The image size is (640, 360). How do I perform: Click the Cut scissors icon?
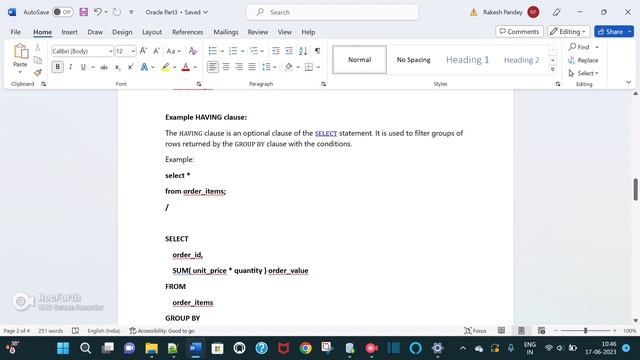(x=38, y=47)
